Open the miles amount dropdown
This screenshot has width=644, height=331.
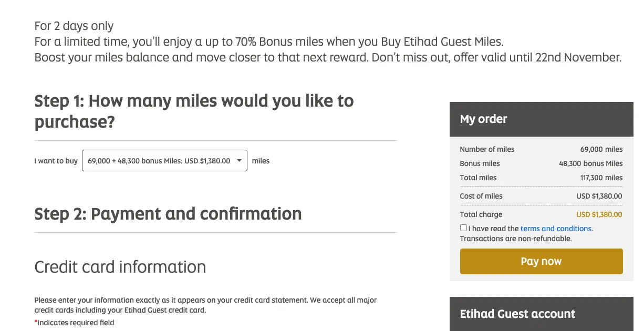click(x=159, y=161)
